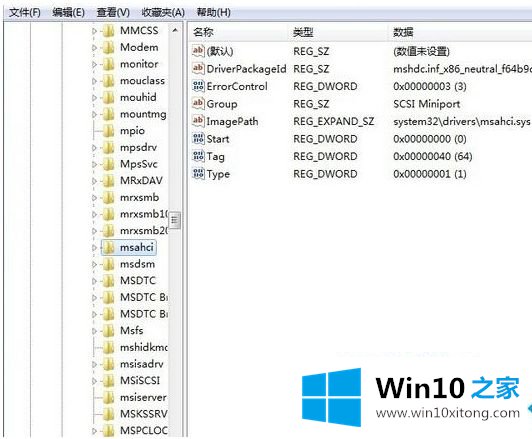Click the 0x00000040 (64) data cell
This screenshot has width=532, height=439.
click(433, 156)
